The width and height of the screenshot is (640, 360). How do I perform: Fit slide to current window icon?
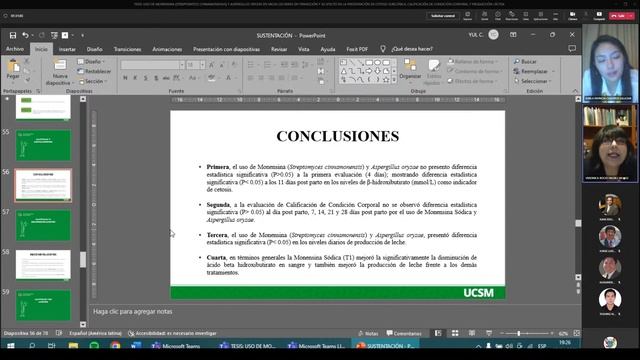[576, 333]
